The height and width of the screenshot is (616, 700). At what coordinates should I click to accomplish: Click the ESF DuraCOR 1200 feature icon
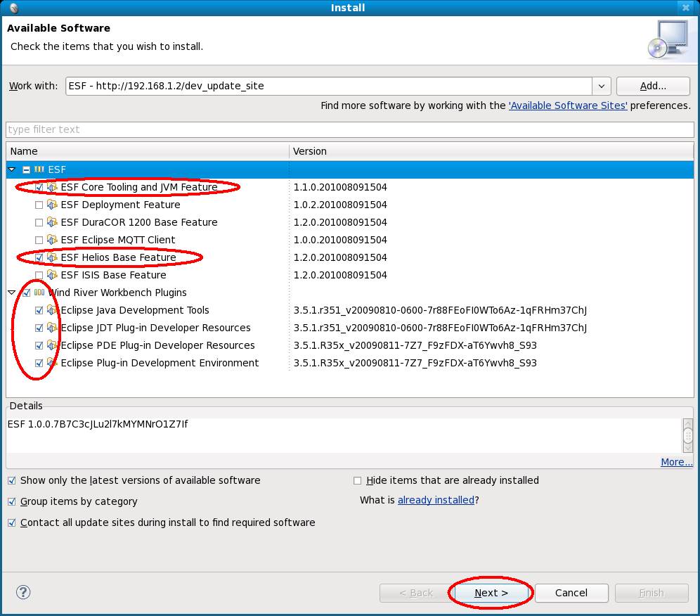[52, 222]
